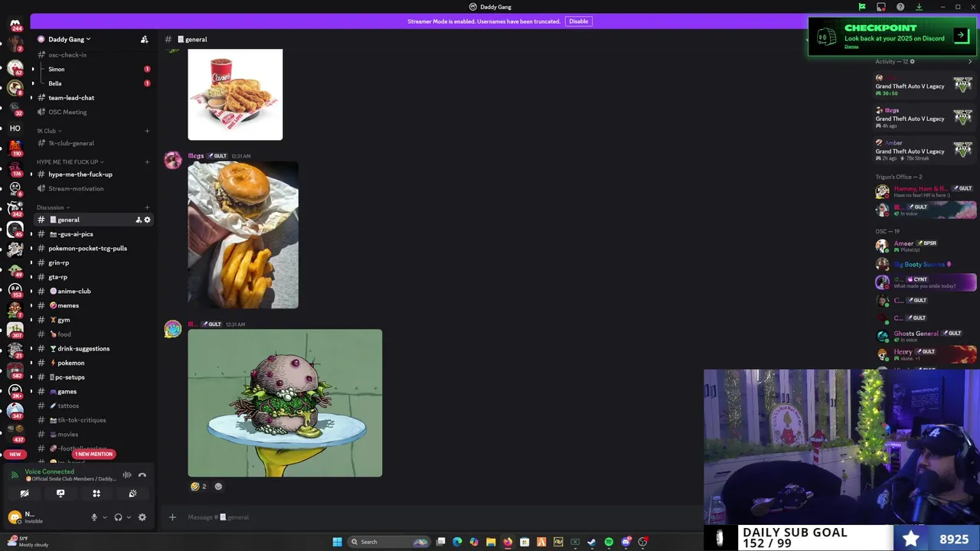Switch to pokemon-pocket-tcg-pulls channel
The width and height of the screenshot is (980, 551).
[x=92, y=249]
